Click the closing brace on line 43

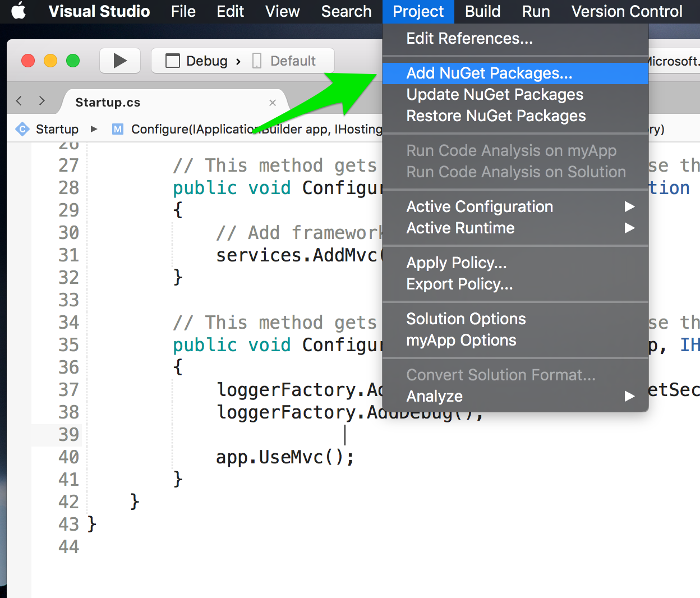[92, 524]
